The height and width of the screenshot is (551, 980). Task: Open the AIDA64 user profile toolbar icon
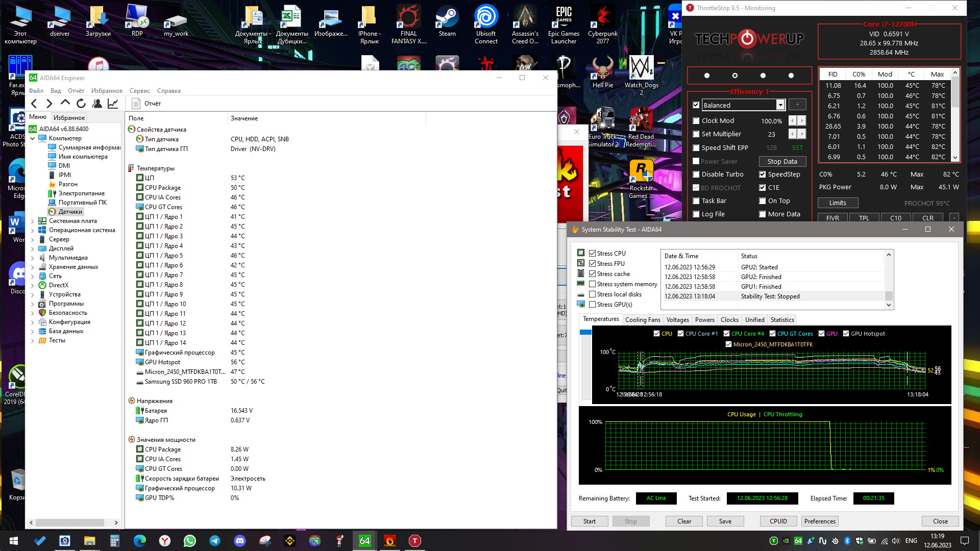tap(96, 104)
